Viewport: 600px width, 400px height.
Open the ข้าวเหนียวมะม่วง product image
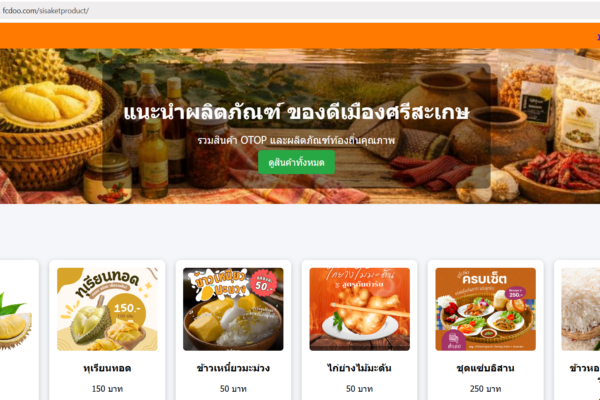[233, 309]
